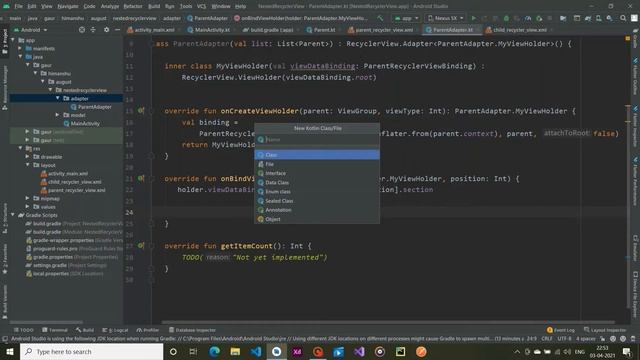Open the Android project view dropdown
640x360 pixels.
pyautogui.click(x=31, y=30)
